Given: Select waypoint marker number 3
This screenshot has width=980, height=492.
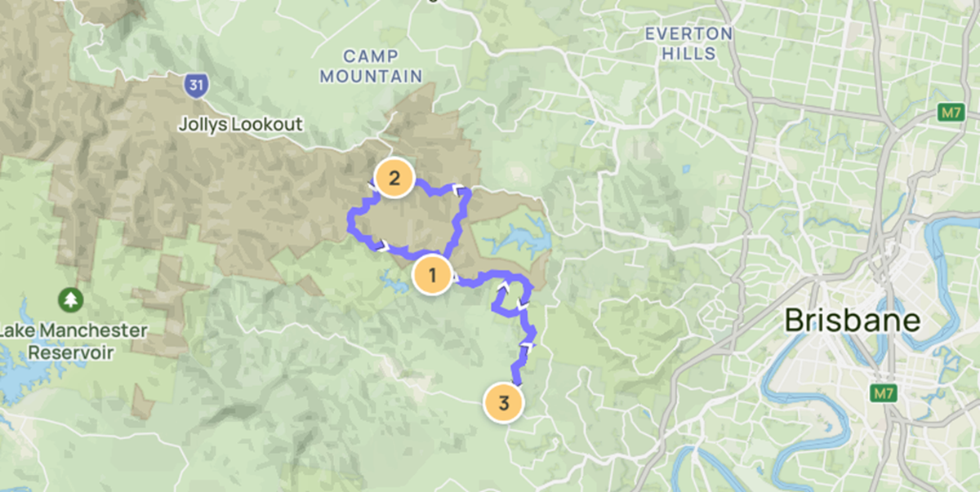Looking at the screenshot, I should coord(504,403).
